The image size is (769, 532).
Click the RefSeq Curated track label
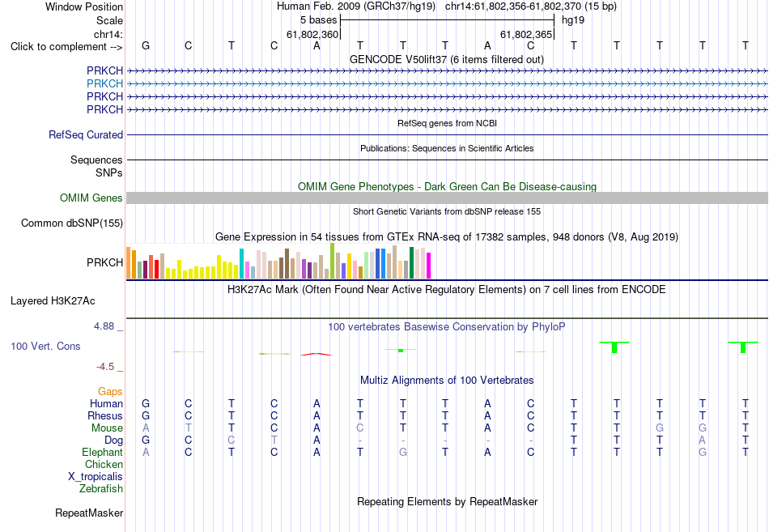86,134
